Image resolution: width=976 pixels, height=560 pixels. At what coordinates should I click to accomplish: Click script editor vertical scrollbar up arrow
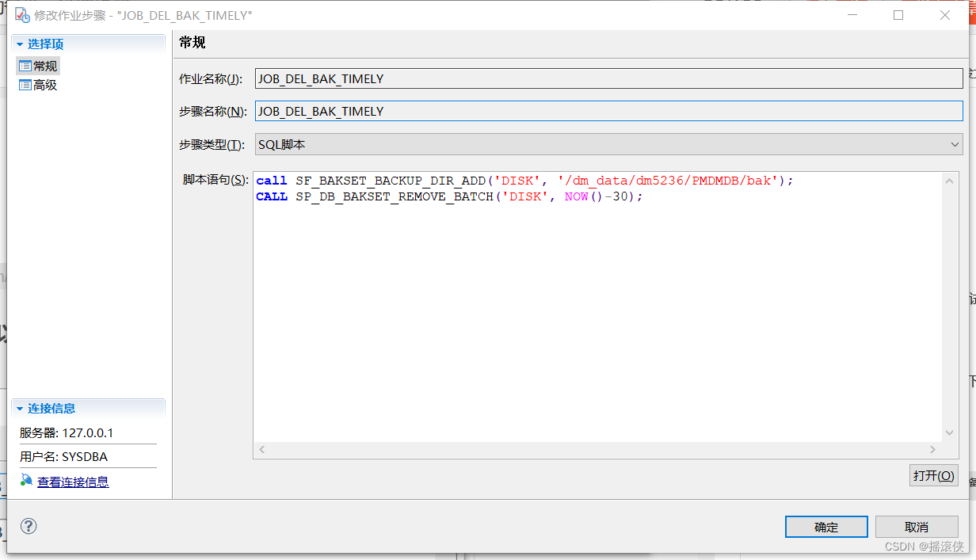pyautogui.click(x=950, y=181)
